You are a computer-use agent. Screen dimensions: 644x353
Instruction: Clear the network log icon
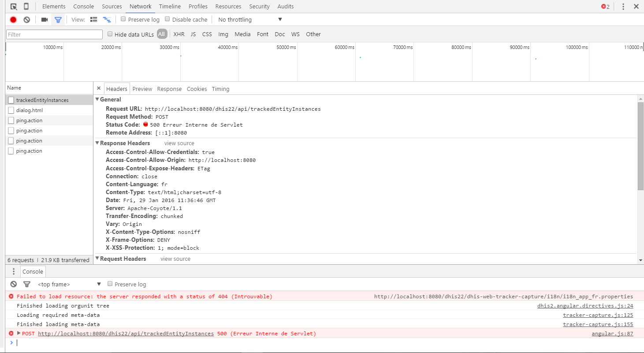click(x=27, y=19)
